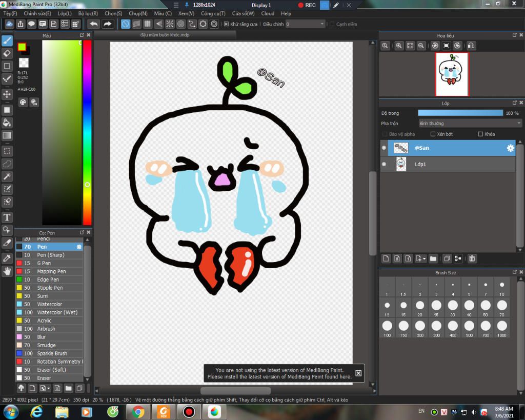
Task: Open the Lớp(L) menu
Action: pos(65,13)
